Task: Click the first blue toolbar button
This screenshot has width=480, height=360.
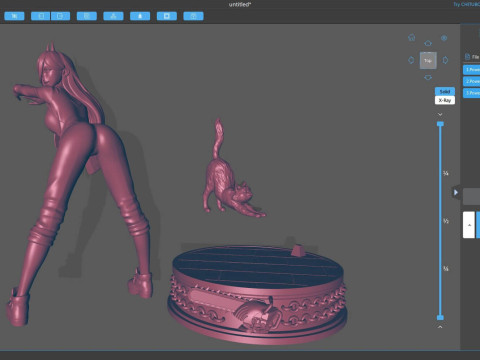Action: pyautogui.click(x=14, y=16)
